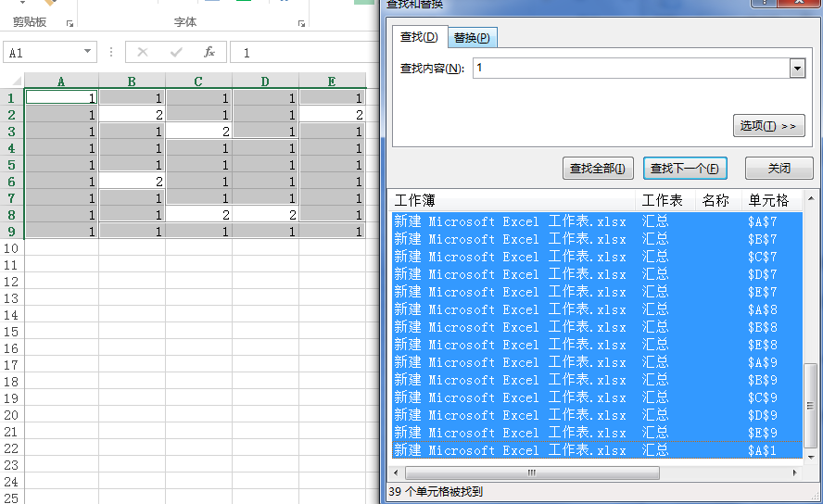This screenshot has height=504, width=823.
Task: Close the dialog with 关闭 button
Action: click(x=779, y=169)
